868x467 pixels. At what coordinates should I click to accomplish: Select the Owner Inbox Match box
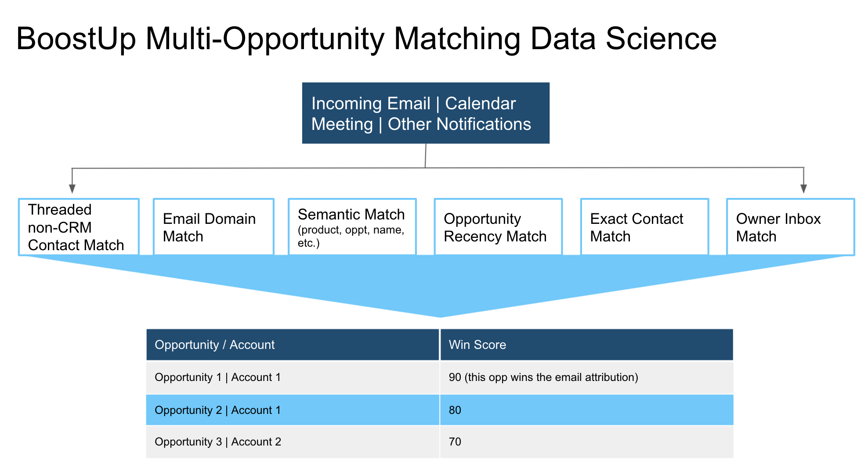(x=791, y=227)
